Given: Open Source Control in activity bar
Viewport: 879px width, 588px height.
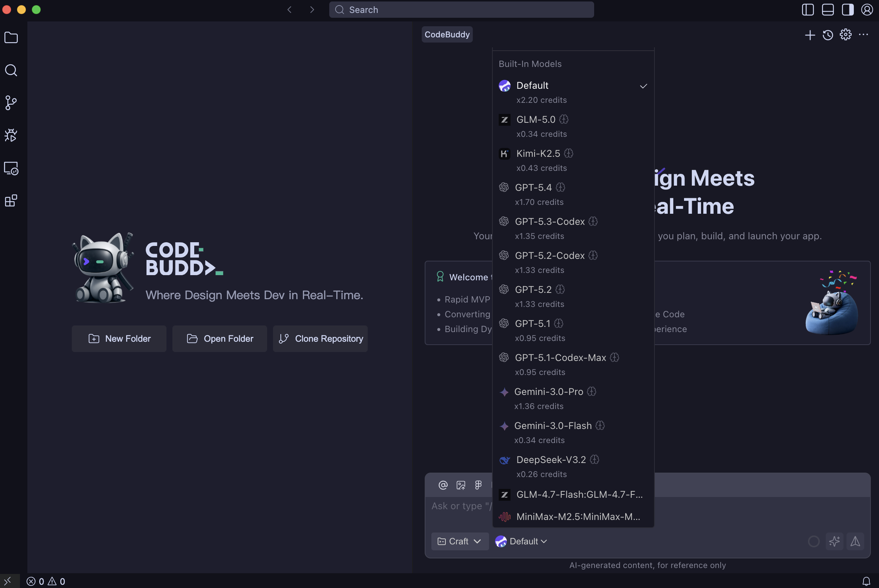Looking at the screenshot, I should tap(11, 103).
